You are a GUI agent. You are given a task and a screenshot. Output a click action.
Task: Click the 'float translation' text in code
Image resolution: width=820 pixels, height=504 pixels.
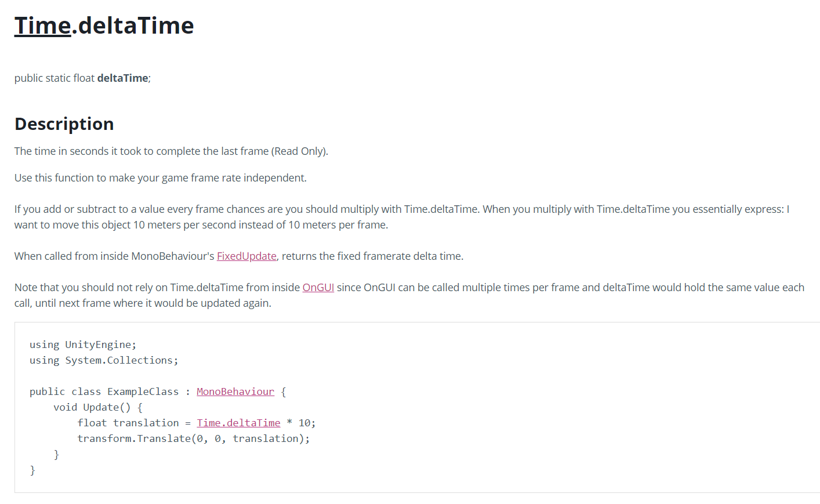tap(128, 423)
